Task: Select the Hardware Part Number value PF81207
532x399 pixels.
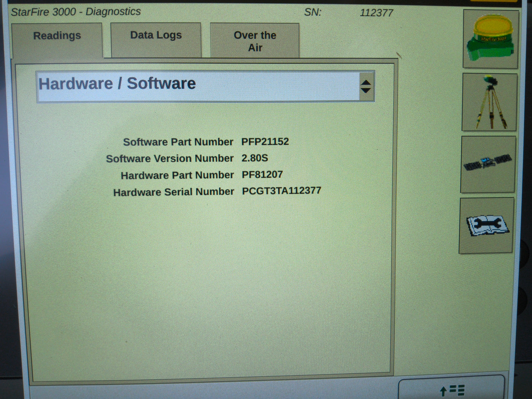Action: [262, 174]
